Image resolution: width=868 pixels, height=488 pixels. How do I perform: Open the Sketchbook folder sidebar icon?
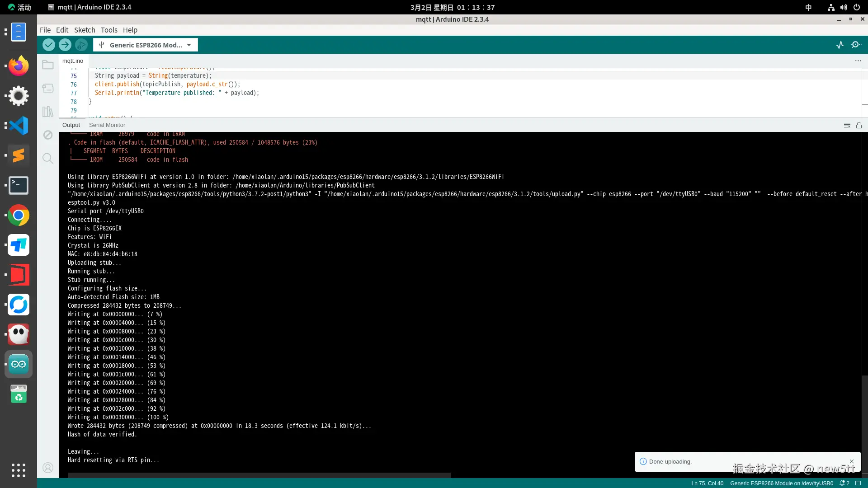48,65
